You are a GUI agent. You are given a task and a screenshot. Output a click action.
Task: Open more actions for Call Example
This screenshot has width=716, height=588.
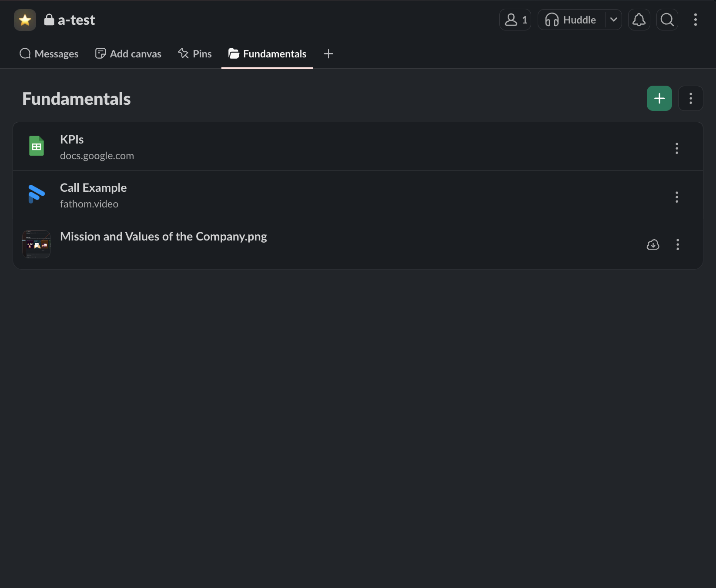pyautogui.click(x=676, y=197)
